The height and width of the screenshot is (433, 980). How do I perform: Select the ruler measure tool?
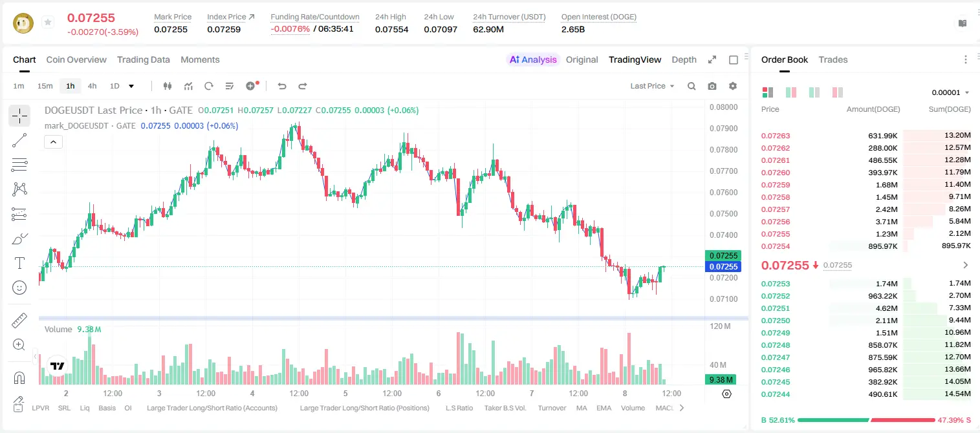(19, 321)
